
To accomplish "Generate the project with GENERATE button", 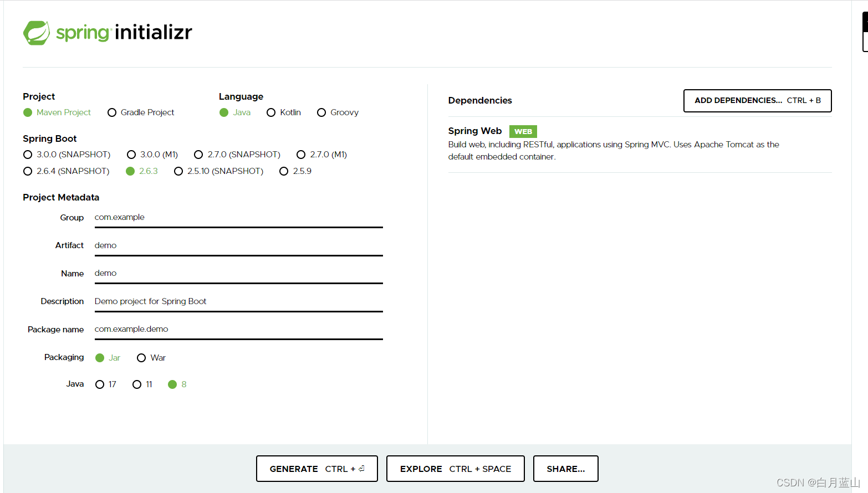I will (317, 469).
